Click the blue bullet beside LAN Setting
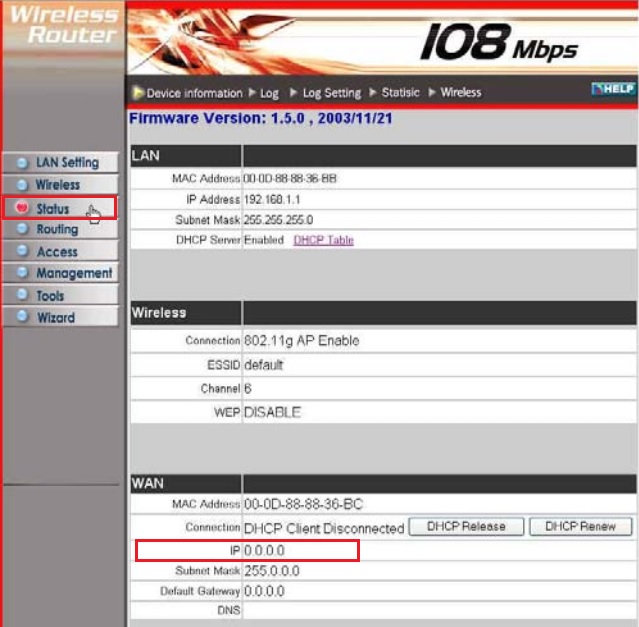This screenshot has height=627, width=639. [x=22, y=163]
